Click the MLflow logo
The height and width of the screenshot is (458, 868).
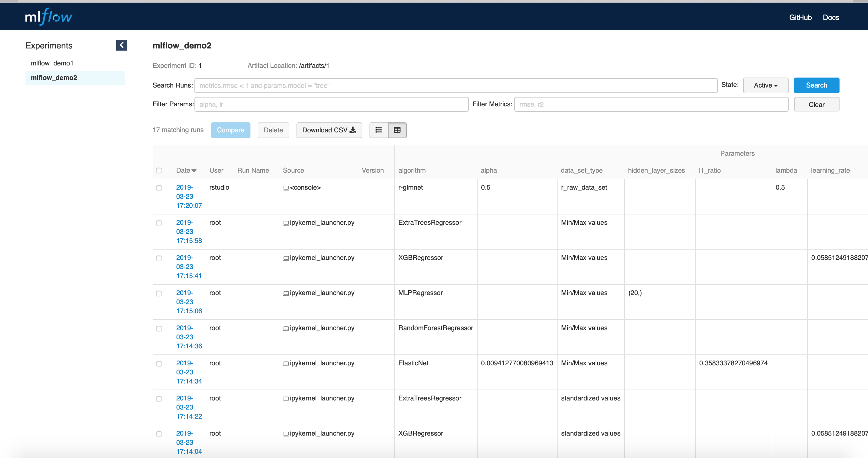click(48, 17)
